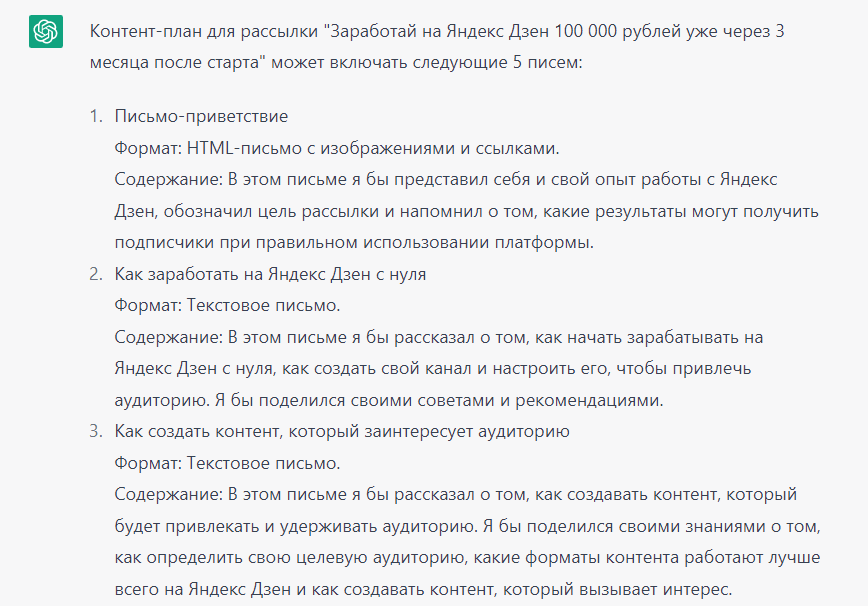
Task: Click the list number 1 marker
Action: [x=96, y=116]
